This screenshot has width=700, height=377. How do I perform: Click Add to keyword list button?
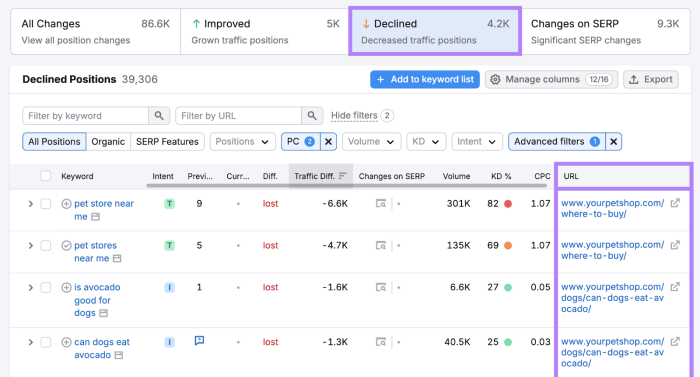coord(425,80)
